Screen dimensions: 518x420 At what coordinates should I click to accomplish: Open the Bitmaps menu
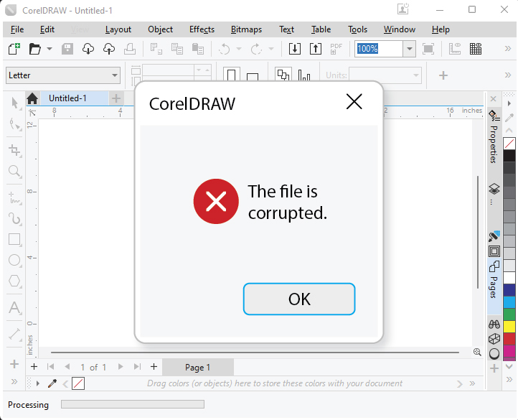coord(247,29)
